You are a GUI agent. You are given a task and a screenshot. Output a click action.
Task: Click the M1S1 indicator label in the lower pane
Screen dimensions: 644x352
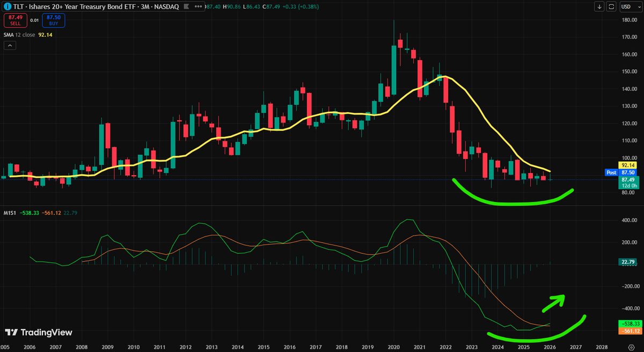coord(9,213)
